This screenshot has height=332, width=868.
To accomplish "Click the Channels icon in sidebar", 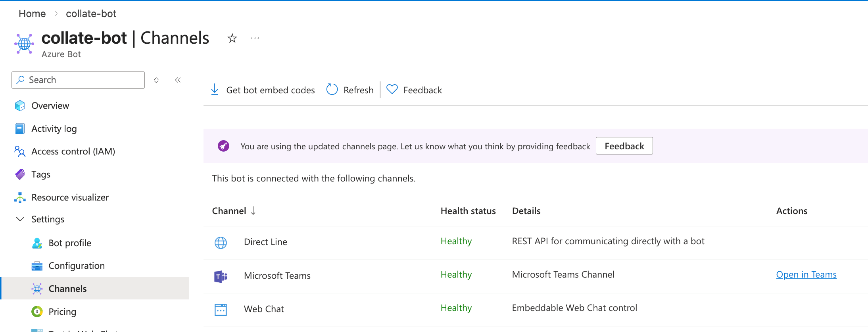I will point(37,289).
